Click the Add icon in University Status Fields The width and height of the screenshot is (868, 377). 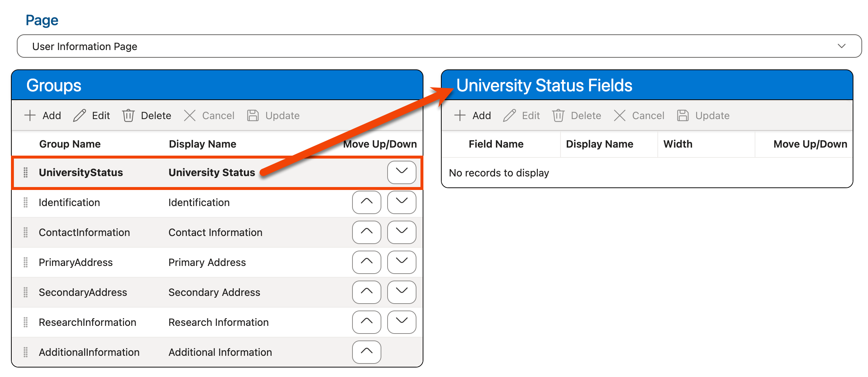(460, 115)
